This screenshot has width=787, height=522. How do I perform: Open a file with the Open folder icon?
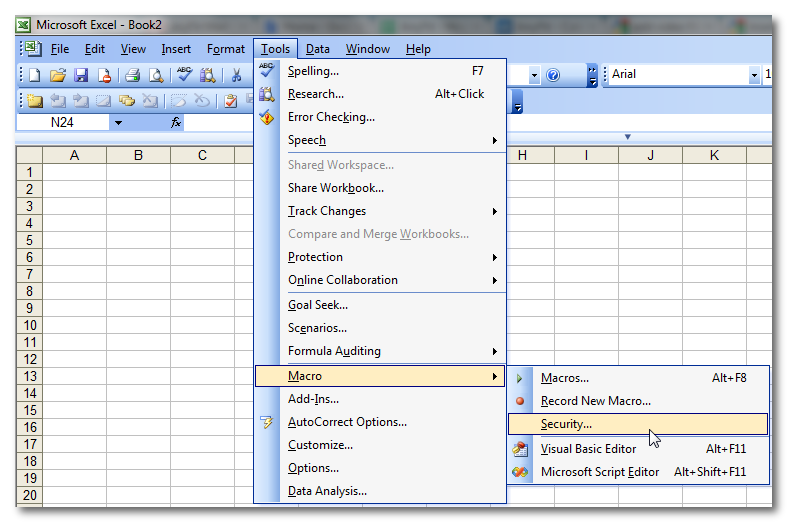(x=58, y=75)
